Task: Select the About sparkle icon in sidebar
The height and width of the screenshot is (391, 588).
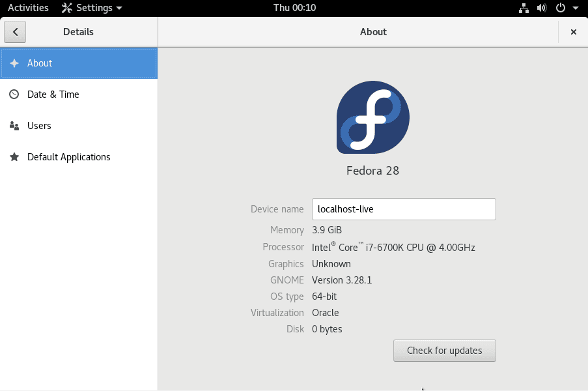Action: pyautogui.click(x=14, y=63)
